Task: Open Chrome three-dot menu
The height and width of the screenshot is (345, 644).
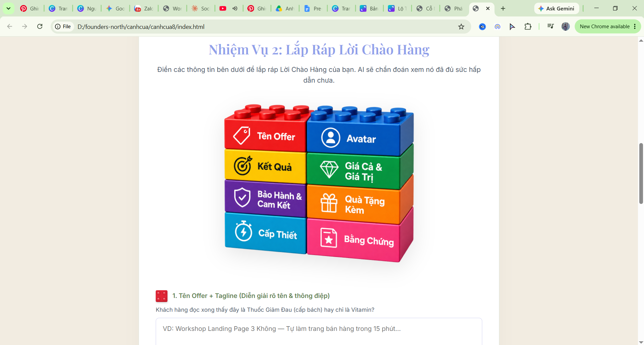Action: tap(635, 26)
